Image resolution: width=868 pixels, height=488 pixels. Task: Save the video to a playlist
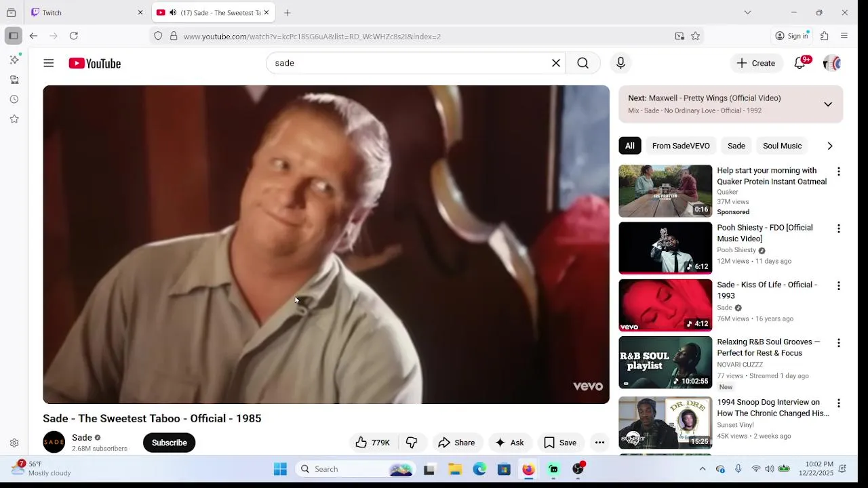[x=560, y=443]
